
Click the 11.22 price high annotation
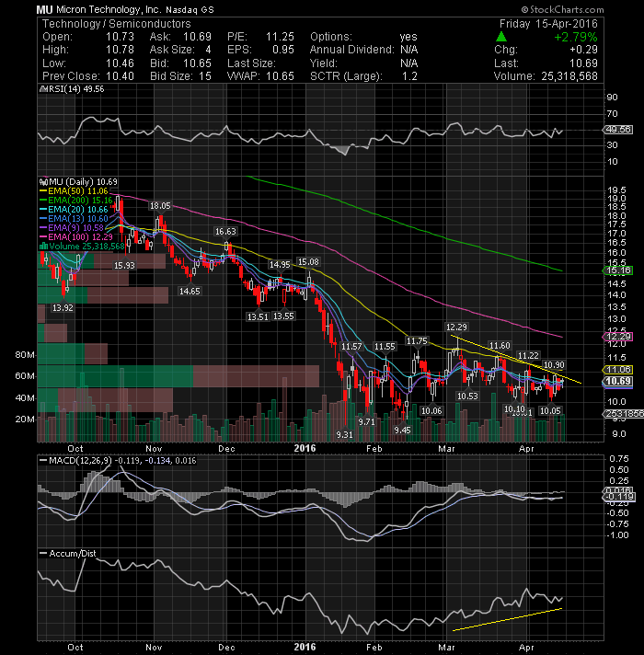click(x=528, y=355)
